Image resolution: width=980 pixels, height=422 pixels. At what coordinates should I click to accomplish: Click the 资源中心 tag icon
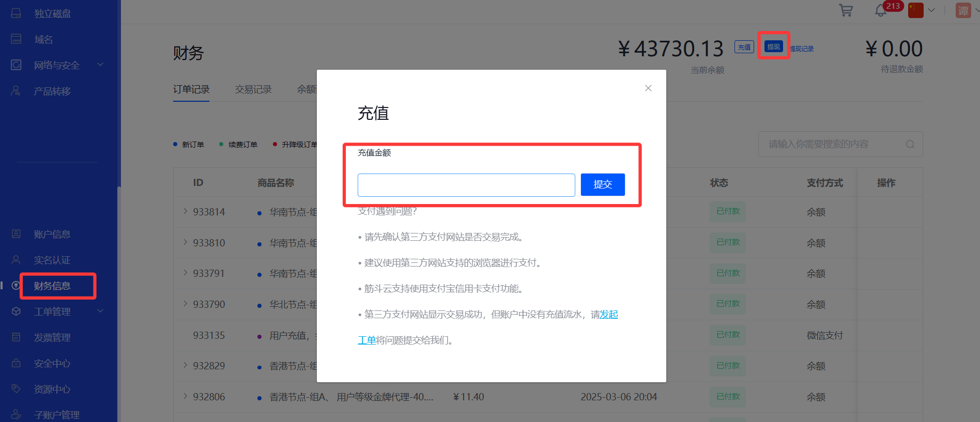pos(16,388)
